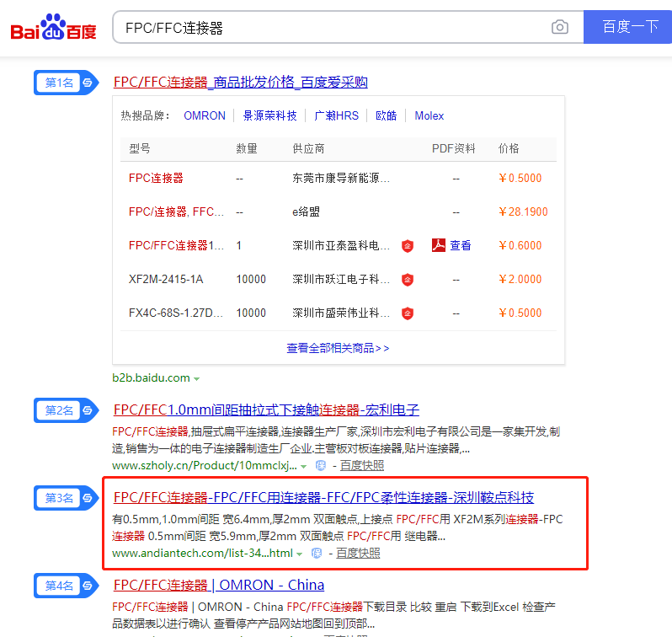Click b2b.baidu.com source link
This screenshot has height=637, width=672.
coord(151,377)
